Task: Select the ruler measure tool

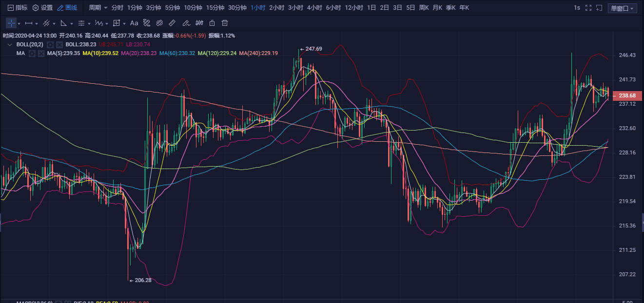Action: click(x=172, y=23)
